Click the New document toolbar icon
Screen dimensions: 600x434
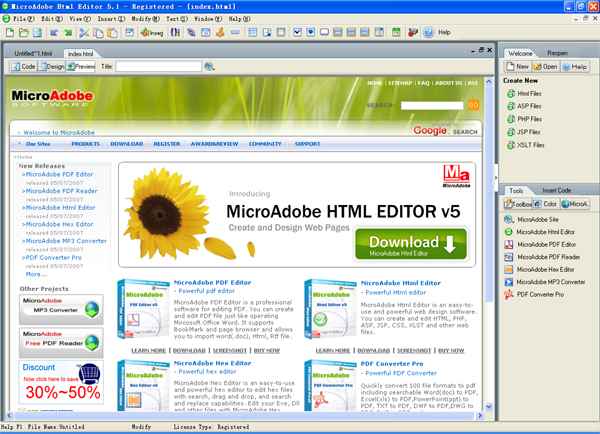coord(10,32)
